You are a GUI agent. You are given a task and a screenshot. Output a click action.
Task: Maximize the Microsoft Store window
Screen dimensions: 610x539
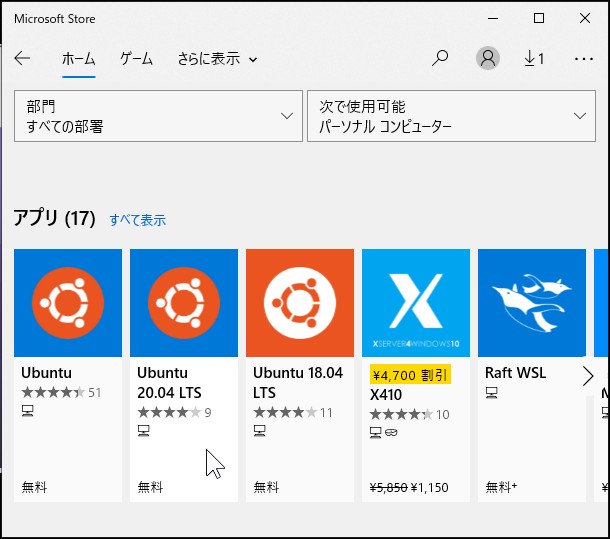(x=539, y=18)
